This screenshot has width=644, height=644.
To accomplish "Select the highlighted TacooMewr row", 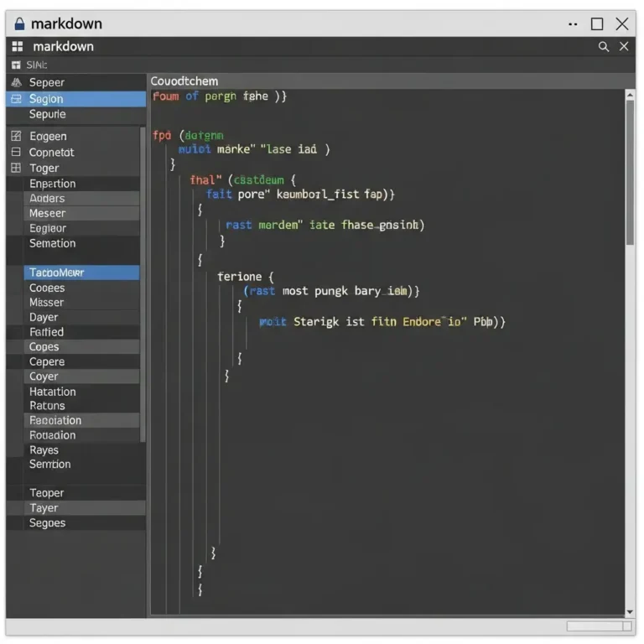I will [81, 273].
